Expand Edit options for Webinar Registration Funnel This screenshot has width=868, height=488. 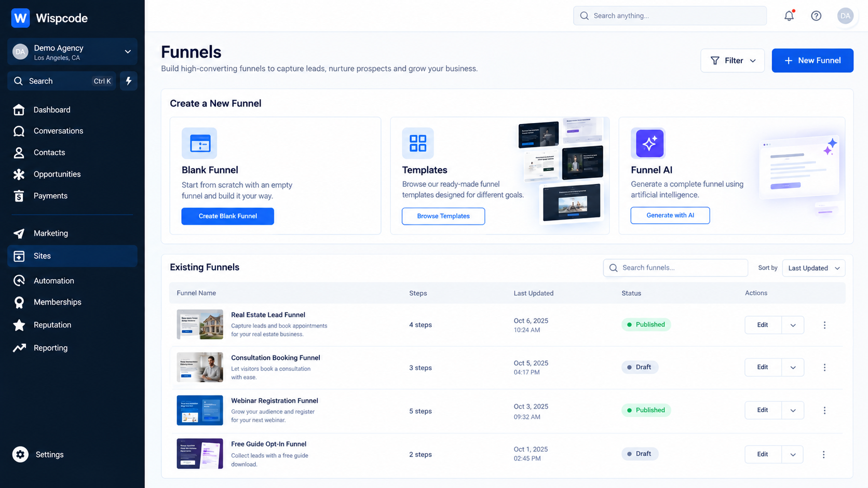click(x=793, y=411)
